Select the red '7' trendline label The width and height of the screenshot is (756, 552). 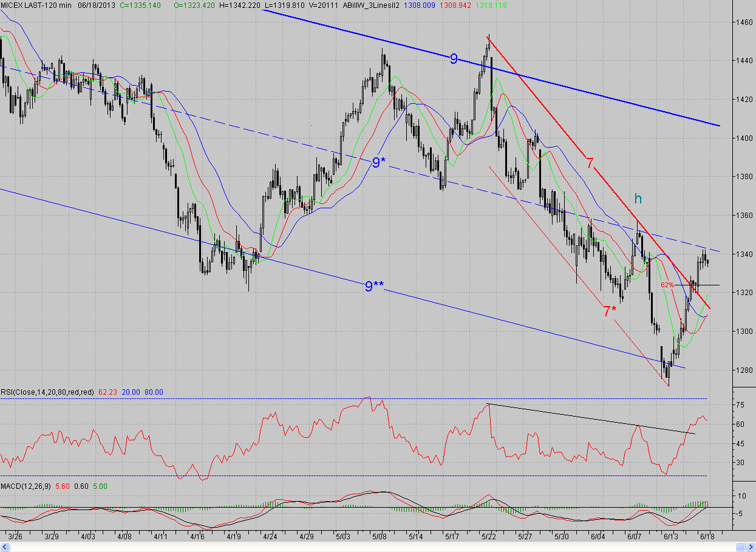590,163
